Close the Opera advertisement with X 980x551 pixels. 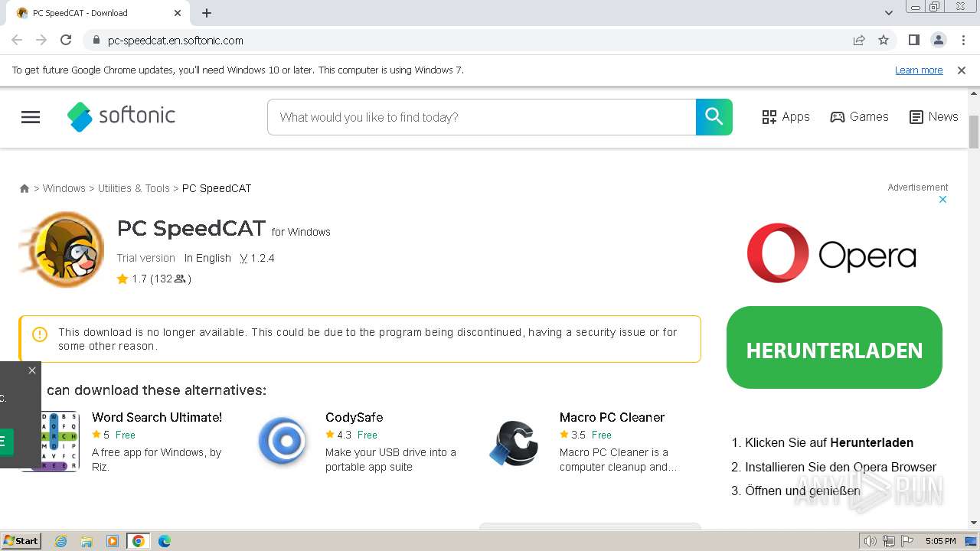(943, 200)
